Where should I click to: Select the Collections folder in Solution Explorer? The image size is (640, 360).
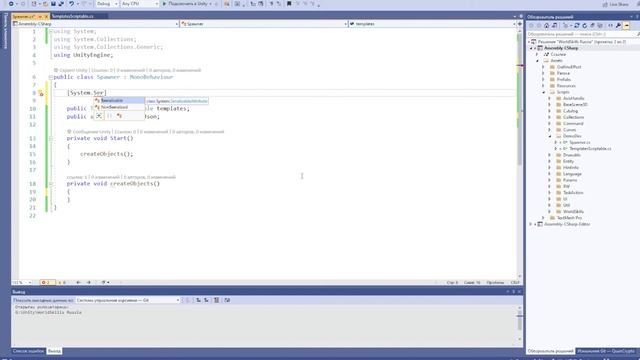(573, 117)
